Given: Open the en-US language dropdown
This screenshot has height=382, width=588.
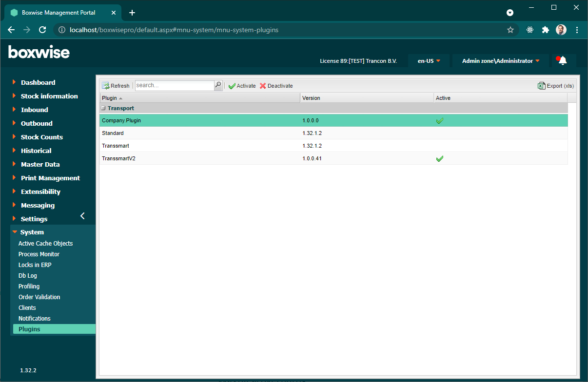Looking at the screenshot, I should click(429, 61).
